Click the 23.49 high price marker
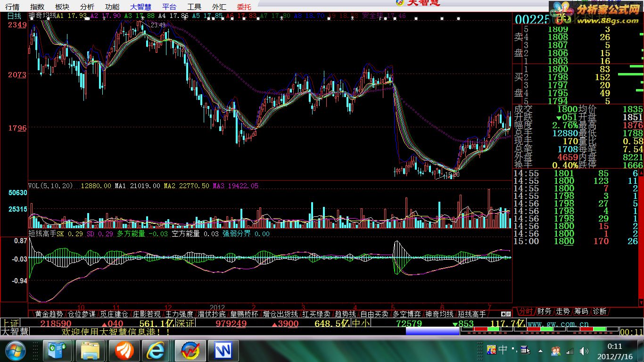Viewport: 644px width, 362px height. (158, 25)
